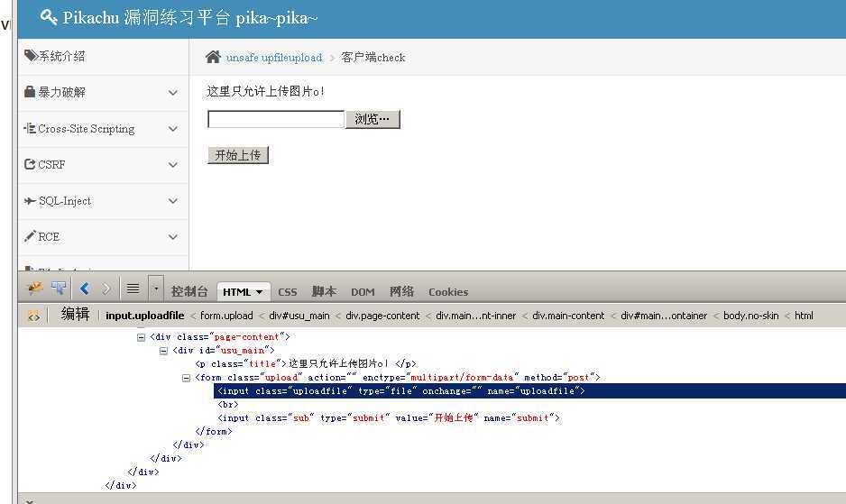The width and height of the screenshot is (846, 504).
Task: Switch to the 网络 tab
Action: coord(402,291)
